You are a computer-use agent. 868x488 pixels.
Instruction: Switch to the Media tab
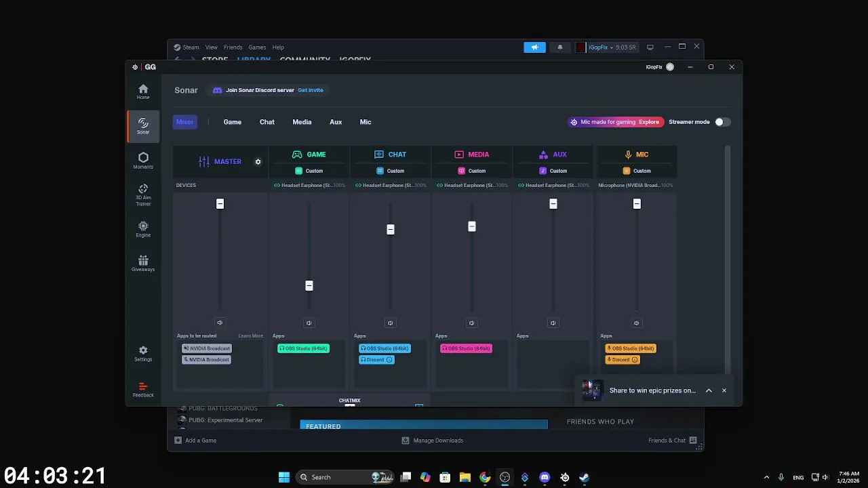302,122
